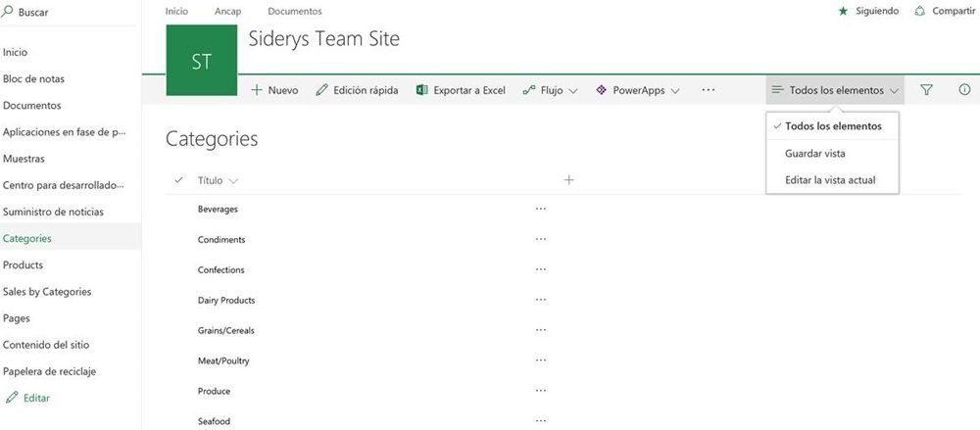Click the Confections item title
980x430 pixels.
(220, 270)
